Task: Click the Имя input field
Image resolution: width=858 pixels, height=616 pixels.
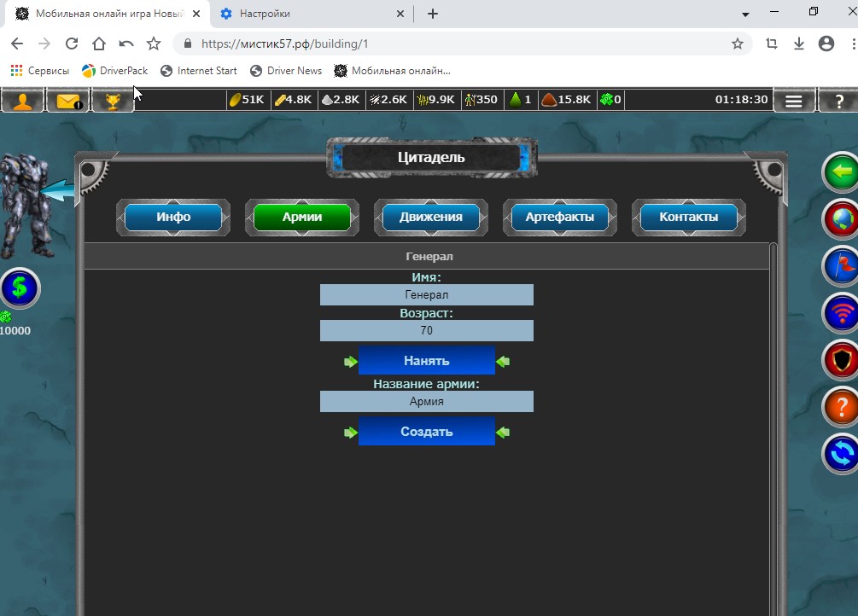Action: coord(427,295)
